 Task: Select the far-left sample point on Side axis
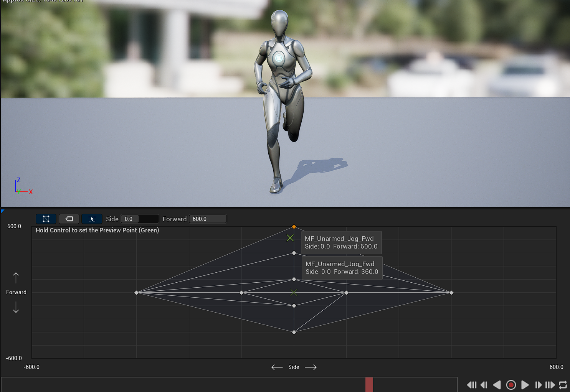[x=136, y=293]
